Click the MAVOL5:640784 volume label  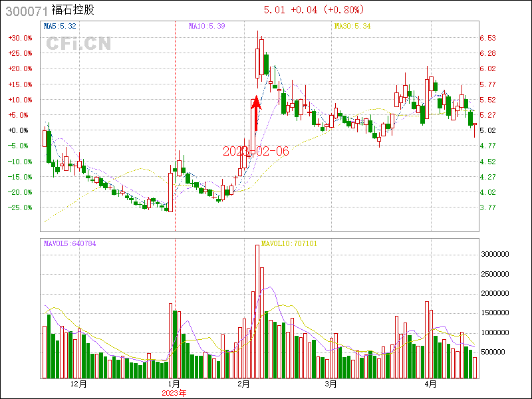click(70, 243)
